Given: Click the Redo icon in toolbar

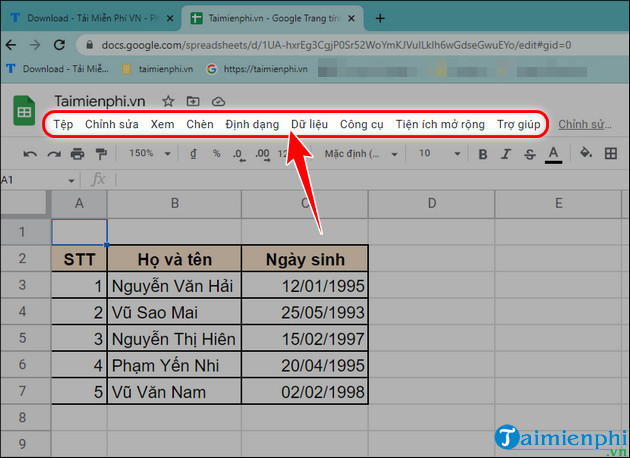Looking at the screenshot, I should [53, 154].
